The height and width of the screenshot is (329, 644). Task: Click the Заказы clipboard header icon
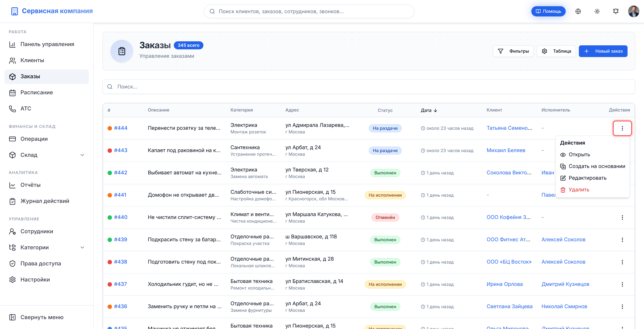click(122, 51)
